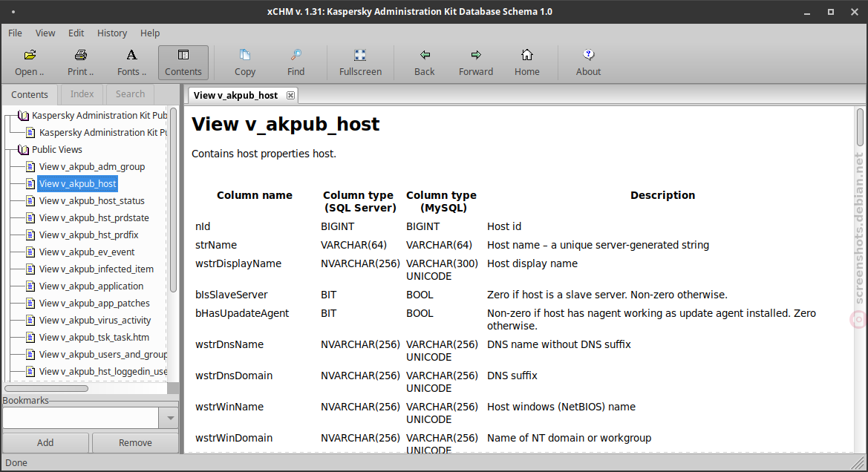The height and width of the screenshot is (472, 868).
Task: Open View v_akpub_application tree item
Action: pos(91,286)
